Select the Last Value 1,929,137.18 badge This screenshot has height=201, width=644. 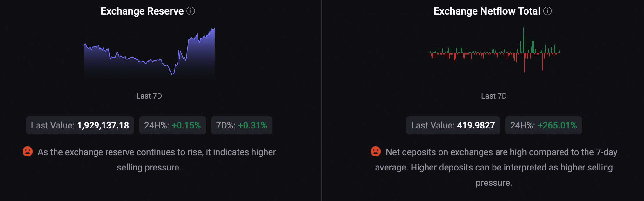pyautogui.click(x=80, y=125)
